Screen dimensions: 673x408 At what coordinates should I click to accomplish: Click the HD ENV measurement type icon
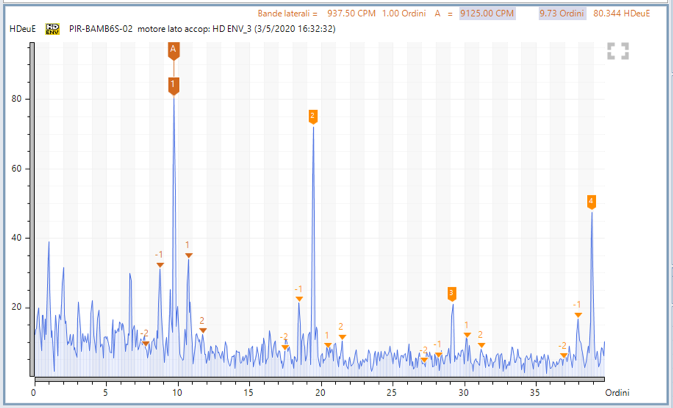click(52, 29)
